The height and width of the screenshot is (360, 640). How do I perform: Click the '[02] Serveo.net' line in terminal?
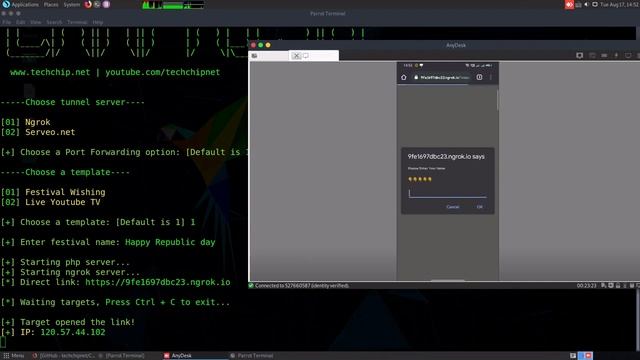coord(38,132)
